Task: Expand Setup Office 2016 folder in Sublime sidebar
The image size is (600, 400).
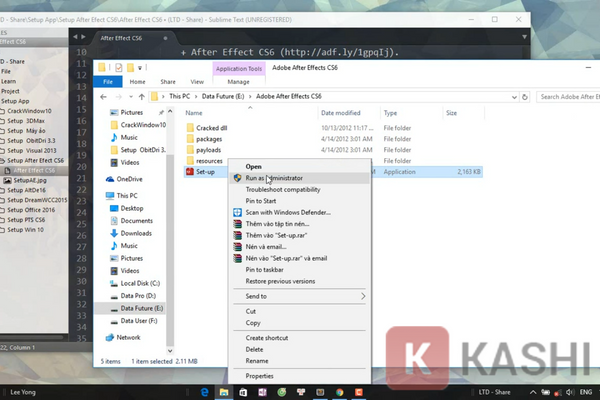Action: (x=31, y=210)
